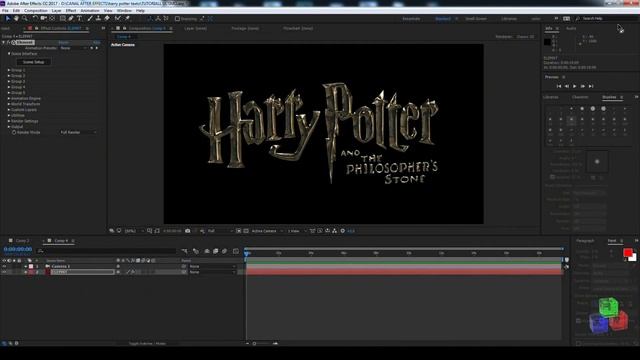Screen dimensions: 640x360
Task: Click the Scene Setup button
Action: coord(33,62)
